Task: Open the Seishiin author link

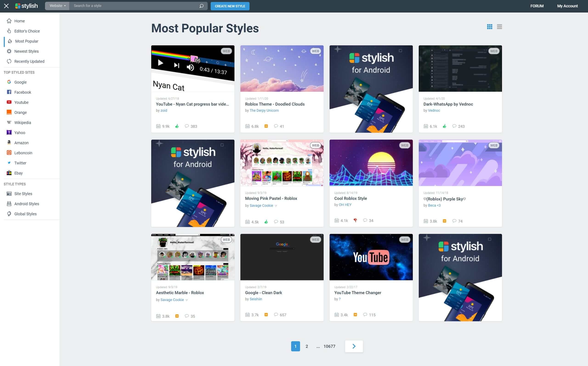Action: tap(256, 299)
